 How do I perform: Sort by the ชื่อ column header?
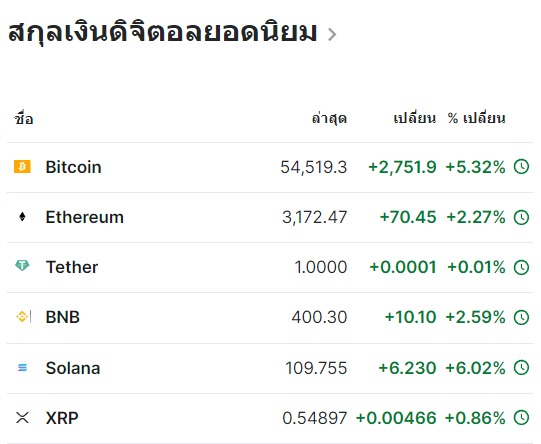(x=23, y=119)
